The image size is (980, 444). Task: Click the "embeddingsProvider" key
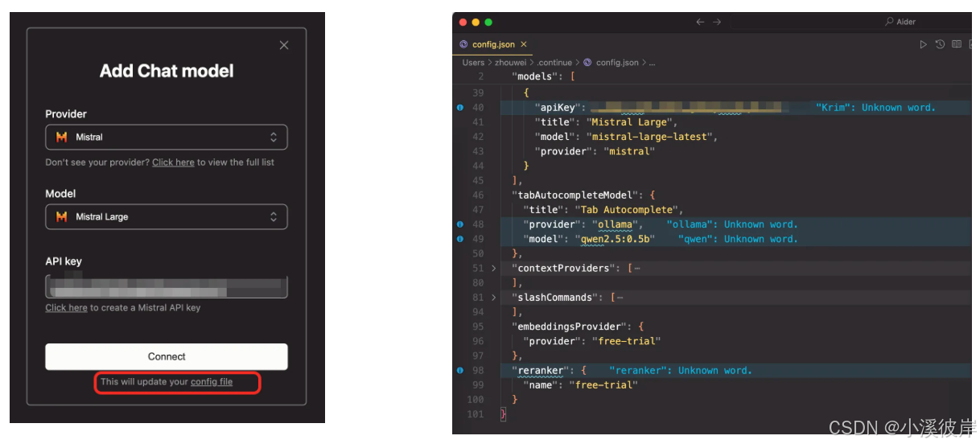[x=569, y=327]
